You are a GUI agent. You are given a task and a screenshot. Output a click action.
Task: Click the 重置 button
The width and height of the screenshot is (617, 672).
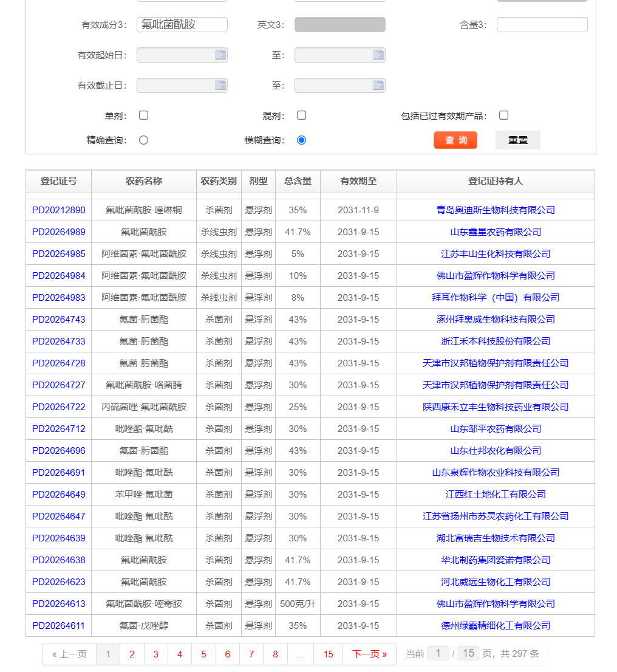tap(517, 140)
